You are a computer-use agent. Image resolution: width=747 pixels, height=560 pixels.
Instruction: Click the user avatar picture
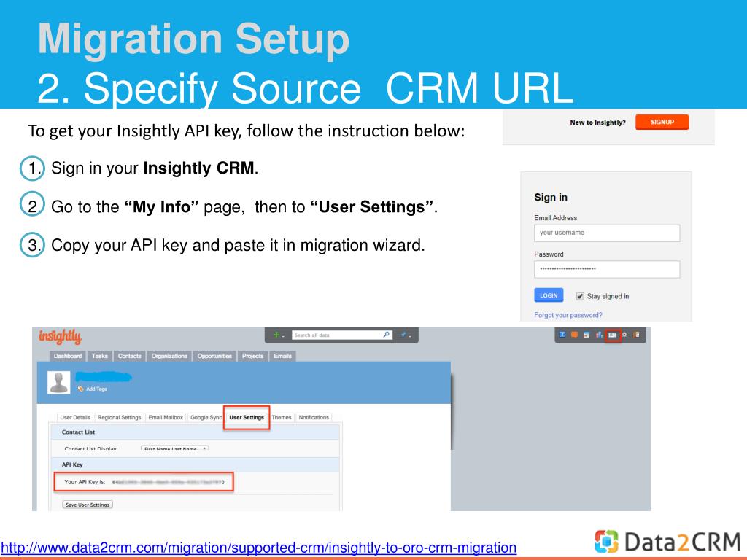click(x=59, y=382)
